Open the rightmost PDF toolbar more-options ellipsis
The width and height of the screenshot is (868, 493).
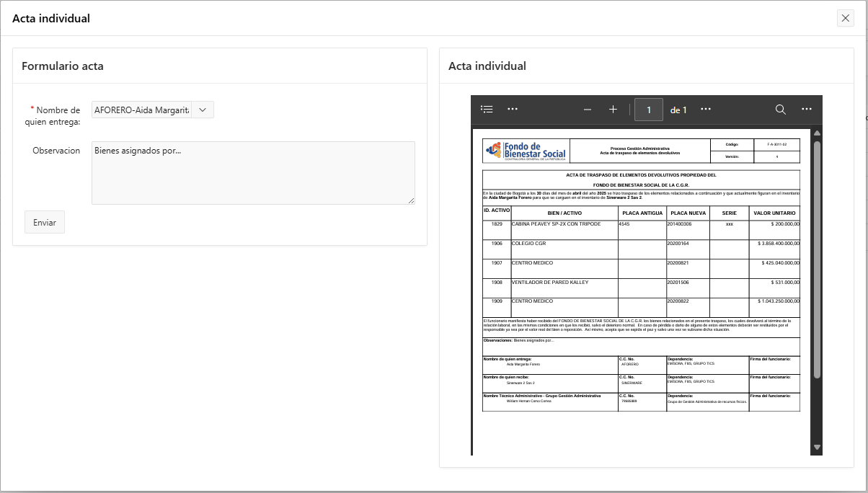click(x=807, y=110)
